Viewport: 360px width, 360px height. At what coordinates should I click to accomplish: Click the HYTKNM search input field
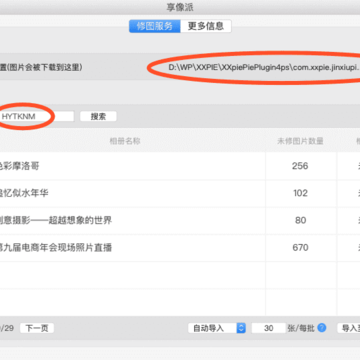coord(37,116)
